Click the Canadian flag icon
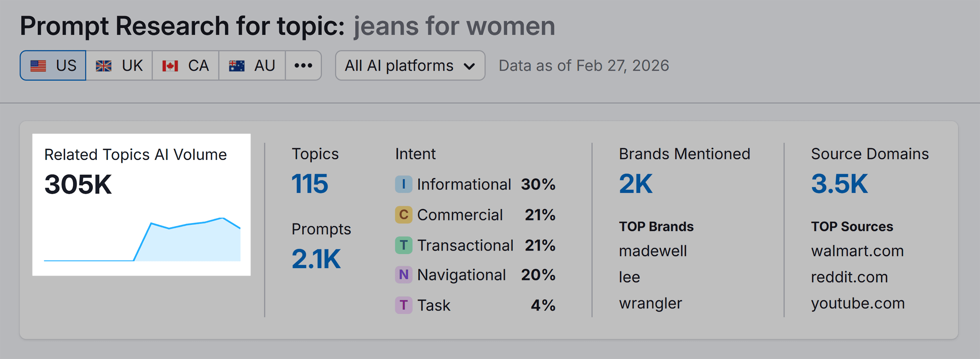This screenshot has height=359, width=980. click(x=170, y=66)
